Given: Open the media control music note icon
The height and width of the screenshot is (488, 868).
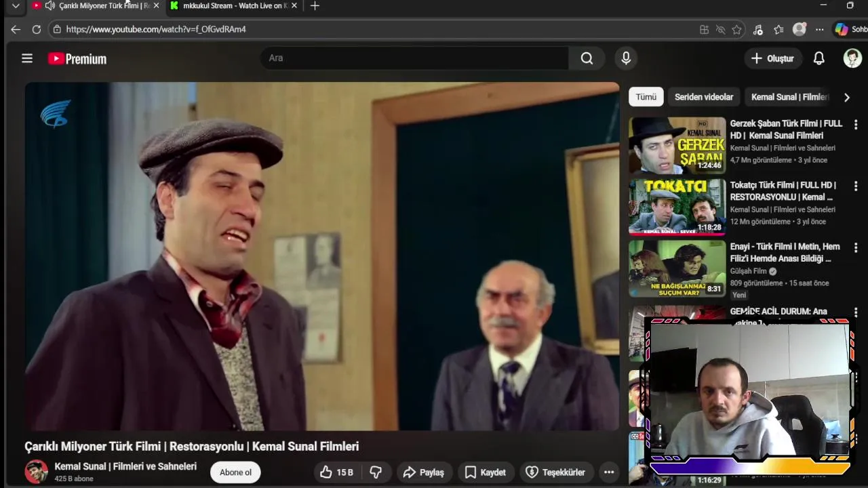Looking at the screenshot, I should pos(758,30).
